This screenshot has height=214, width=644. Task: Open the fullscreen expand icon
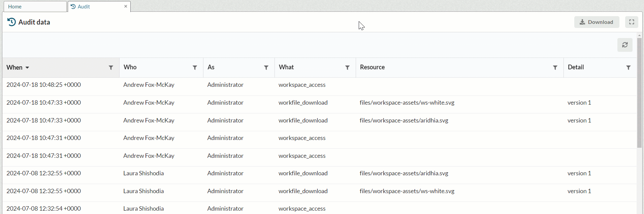[632, 22]
